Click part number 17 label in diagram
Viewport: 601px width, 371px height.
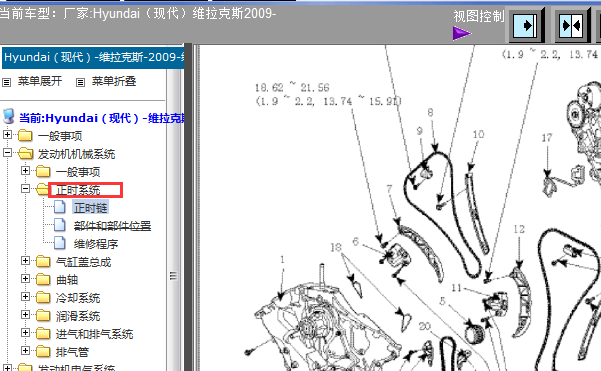547,138
